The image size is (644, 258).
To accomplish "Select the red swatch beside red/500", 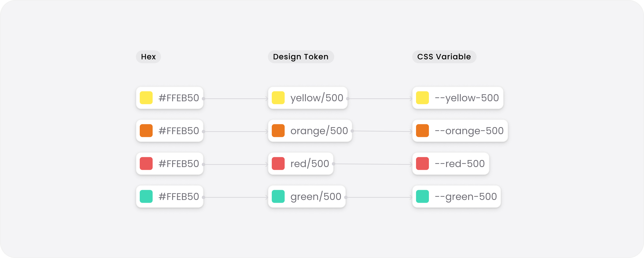I will (x=278, y=164).
